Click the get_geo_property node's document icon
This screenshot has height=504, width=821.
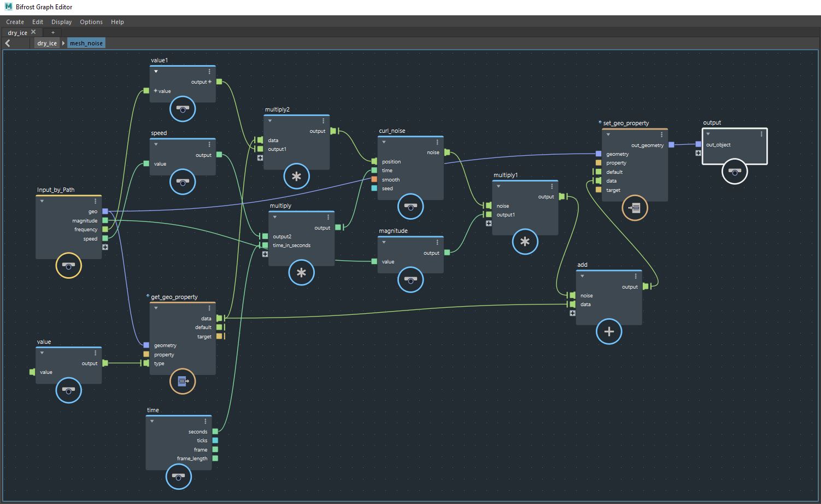coord(182,382)
